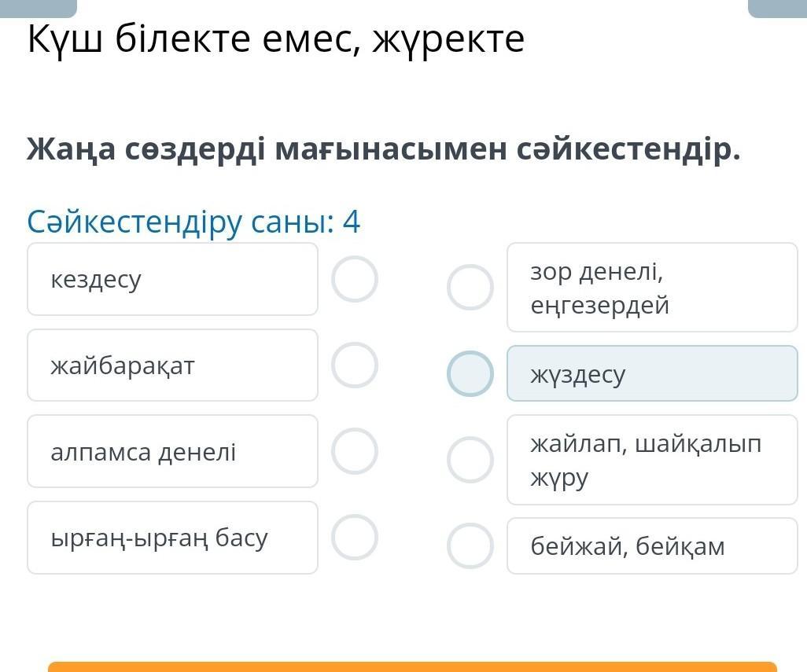Select the circle next to зор денелі, еңгезердей
The height and width of the screenshot is (672, 807).
click(470, 288)
